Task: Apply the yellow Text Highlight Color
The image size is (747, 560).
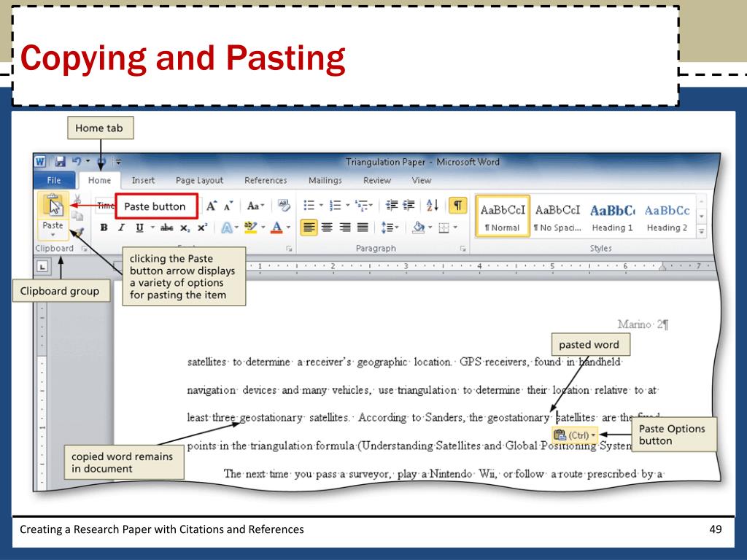Action: point(250,227)
